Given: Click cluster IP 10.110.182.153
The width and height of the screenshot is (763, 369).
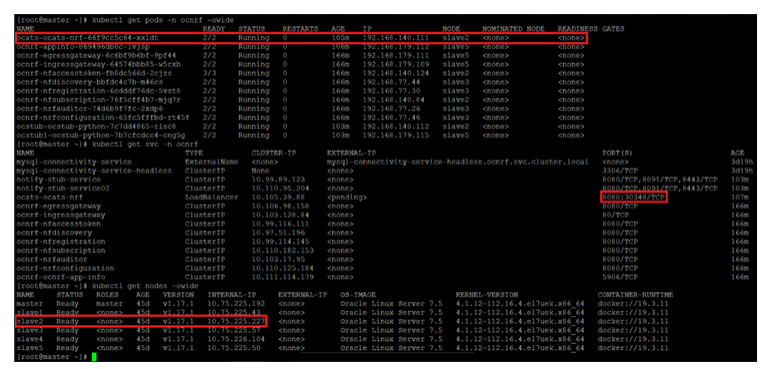Looking at the screenshot, I should pyautogui.click(x=283, y=250).
